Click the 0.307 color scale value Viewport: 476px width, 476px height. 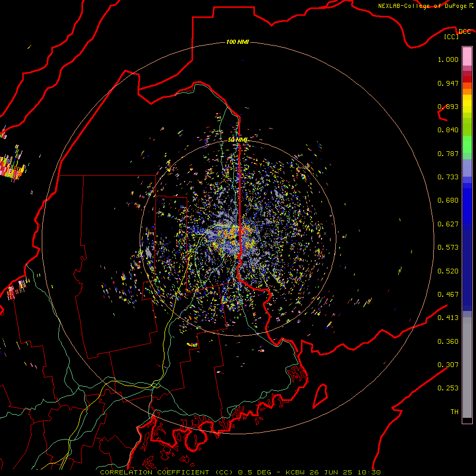coord(448,364)
